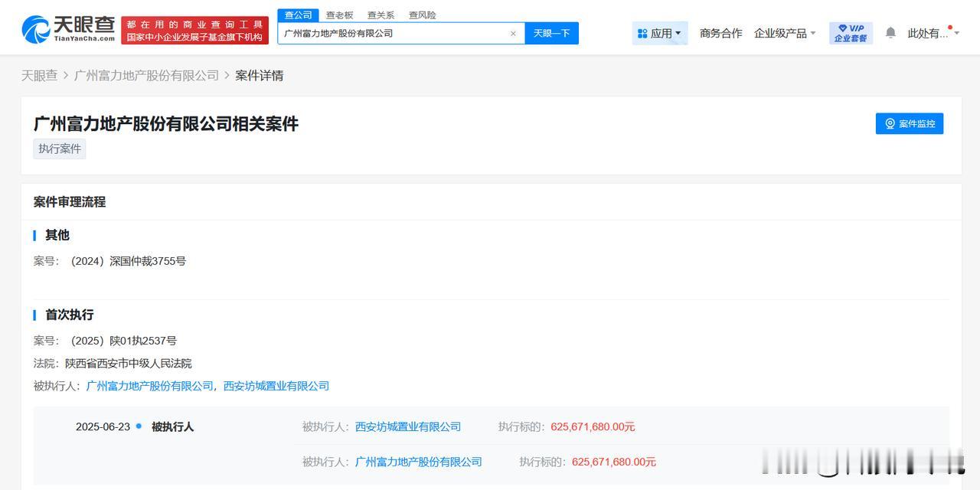Switch to the 查关系 tab

point(381,15)
